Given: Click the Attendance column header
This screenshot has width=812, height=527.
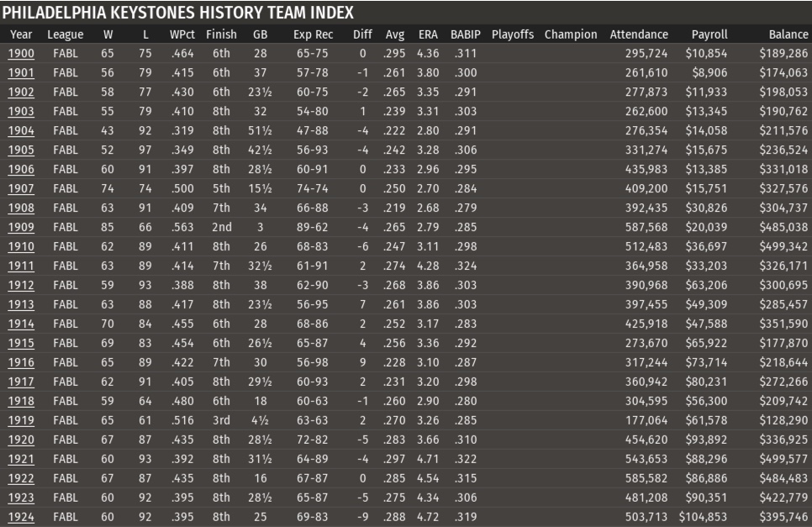Looking at the screenshot, I should point(639,34).
